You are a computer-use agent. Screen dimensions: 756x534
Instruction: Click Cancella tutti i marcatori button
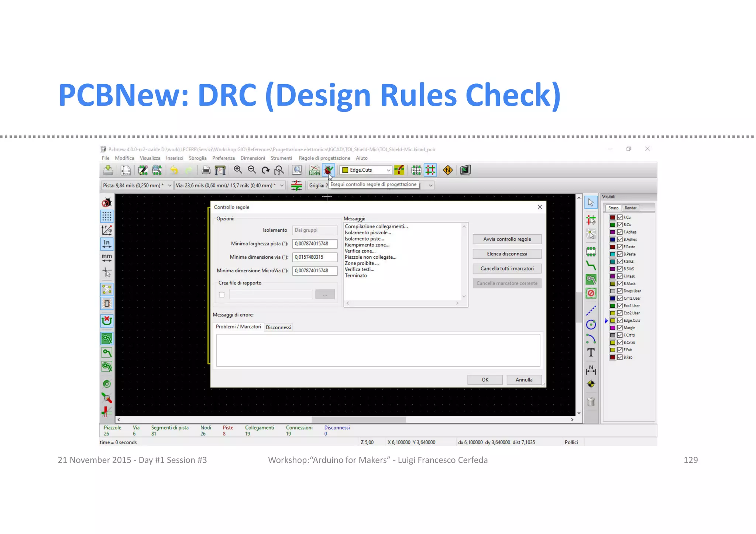(x=507, y=269)
